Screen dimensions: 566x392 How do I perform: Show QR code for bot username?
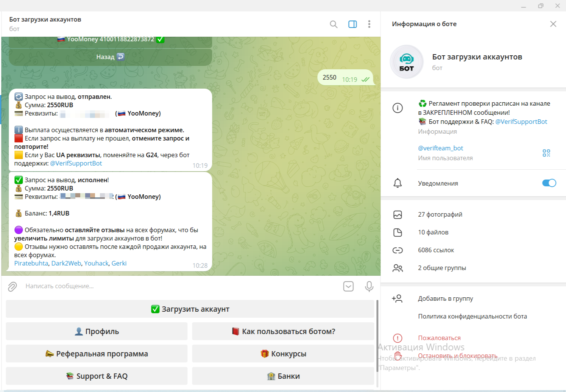click(546, 153)
